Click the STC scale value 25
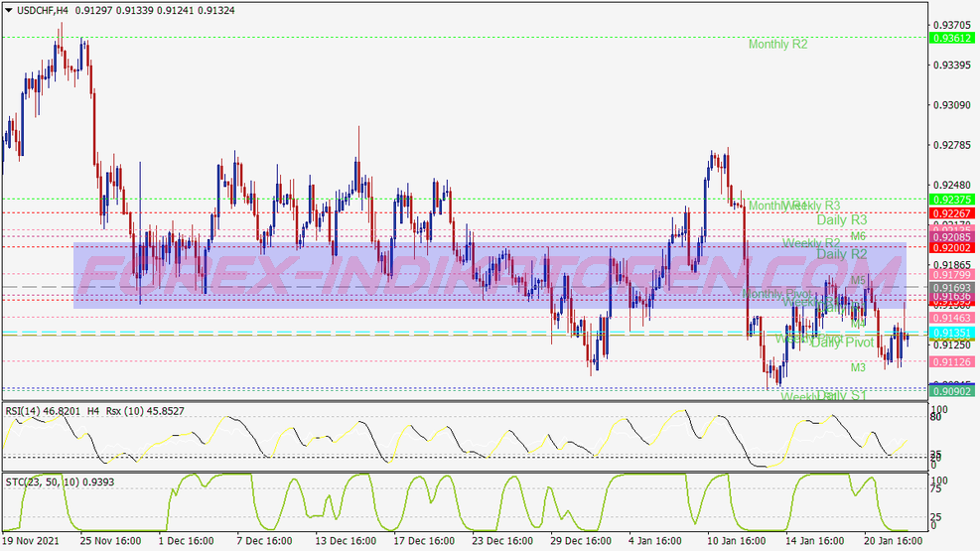 [936, 517]
